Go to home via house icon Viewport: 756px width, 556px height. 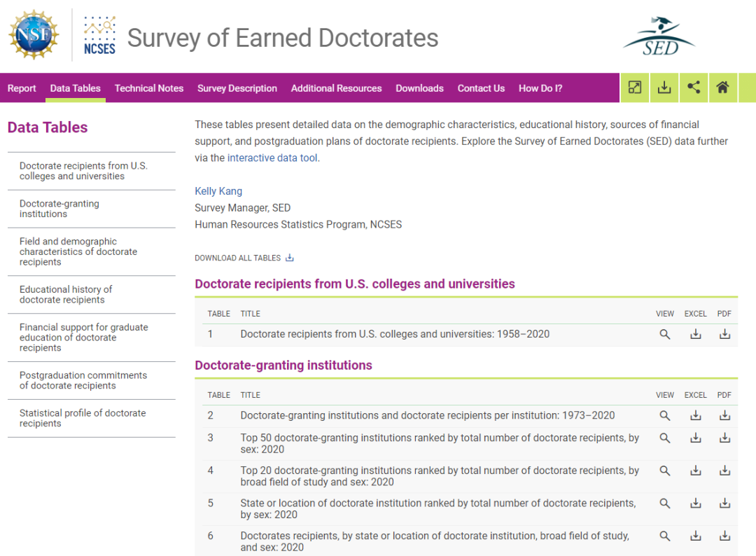click(722, 88)
